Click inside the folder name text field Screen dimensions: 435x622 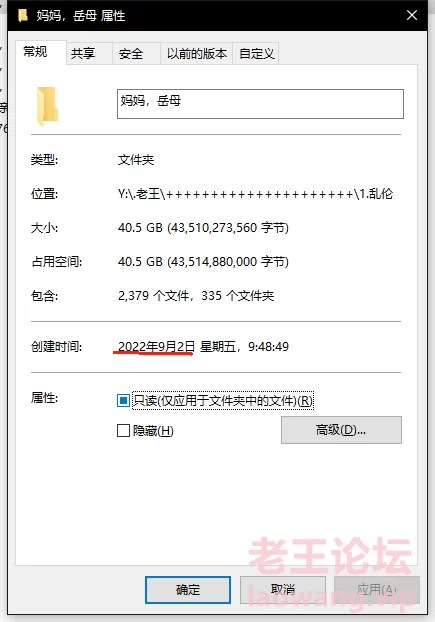260,104
